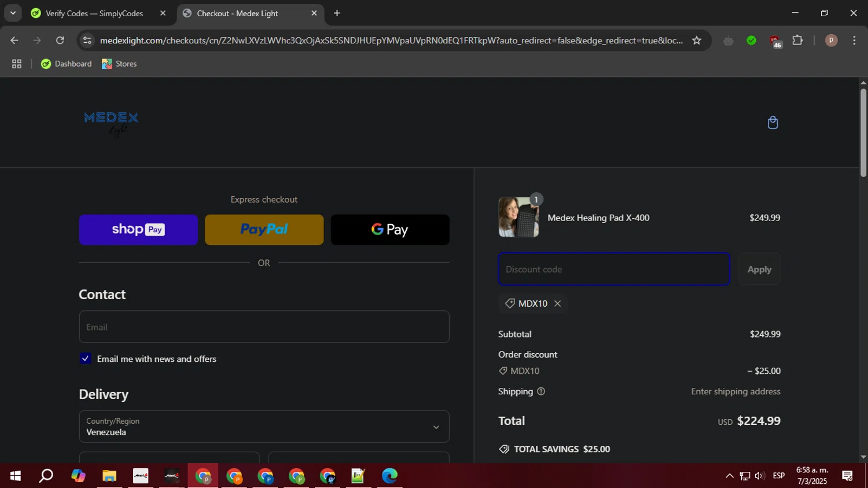
Task: Focus the Discount code field
Action: [614, 269]
